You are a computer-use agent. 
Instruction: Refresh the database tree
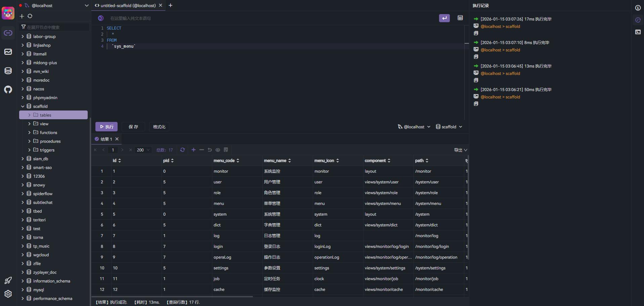coord(30,16)
